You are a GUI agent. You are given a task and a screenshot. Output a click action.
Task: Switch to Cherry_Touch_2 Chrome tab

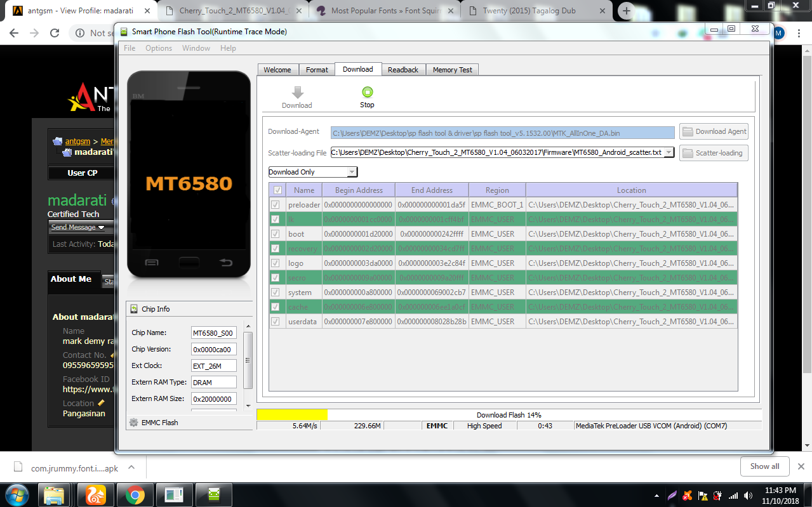[x=232, y=11]
